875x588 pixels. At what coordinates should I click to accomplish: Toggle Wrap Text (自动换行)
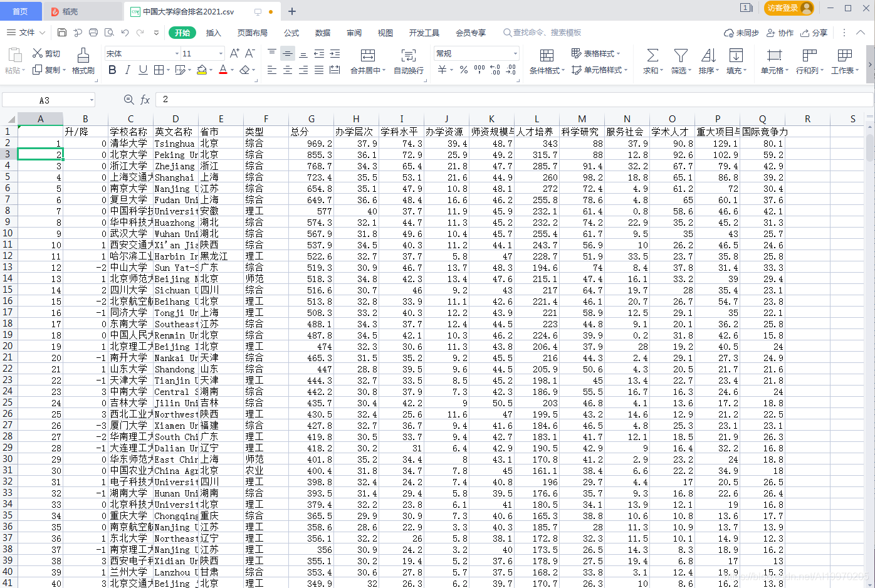coord(409,61)
